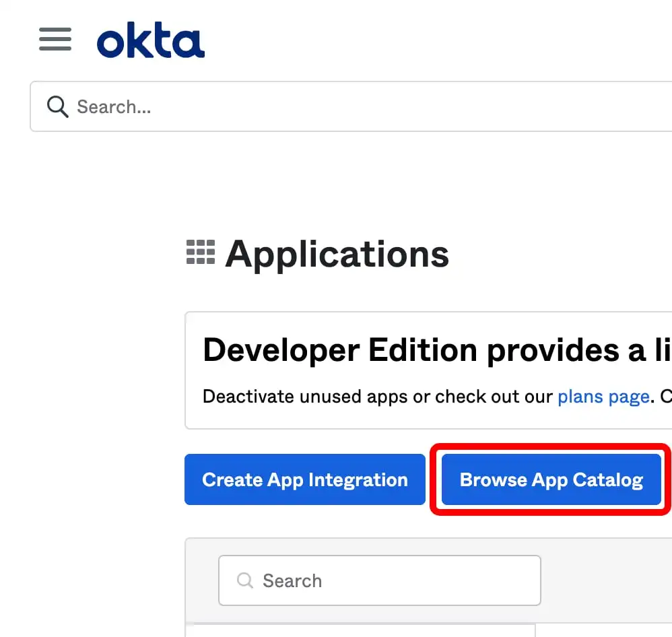Click Browse App Catalog button
The image size is (672, 637).
(x=551, y=479)
